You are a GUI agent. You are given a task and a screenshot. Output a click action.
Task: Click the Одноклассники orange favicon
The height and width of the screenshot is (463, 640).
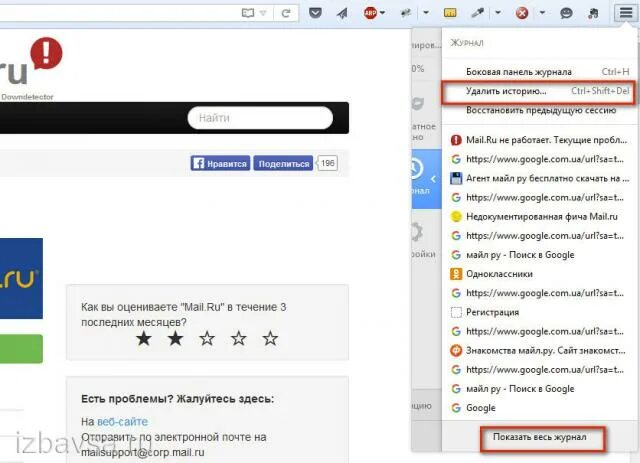click(x=456, y=274)
